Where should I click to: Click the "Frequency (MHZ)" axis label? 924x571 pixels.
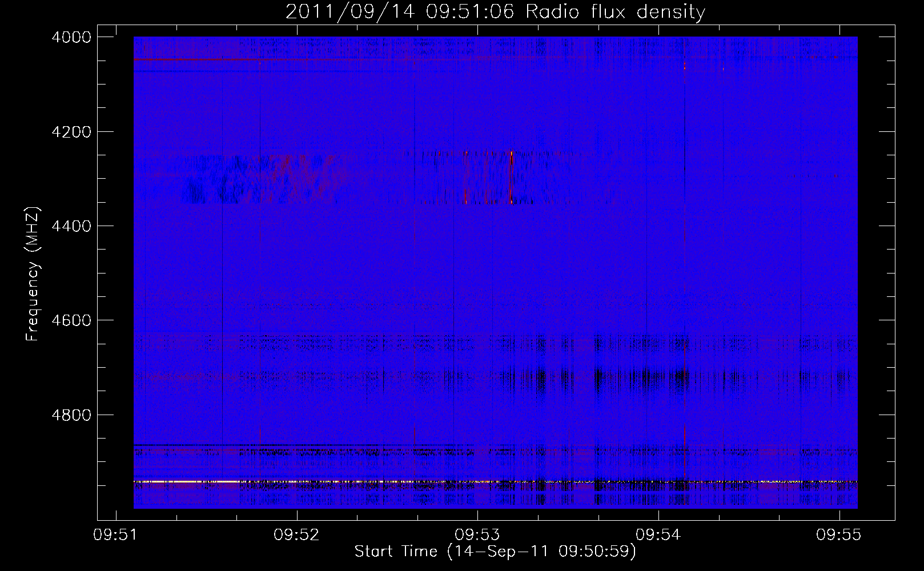click(33, 274)
